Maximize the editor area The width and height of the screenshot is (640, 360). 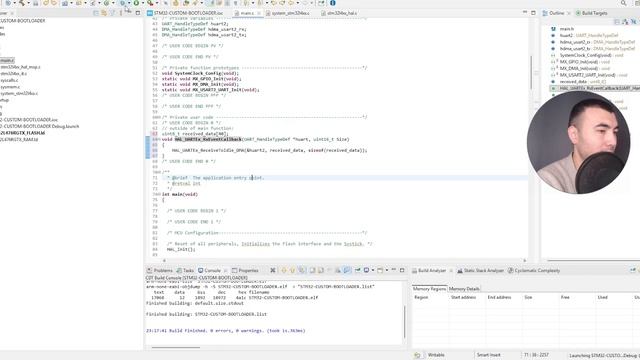pos(533,13)
